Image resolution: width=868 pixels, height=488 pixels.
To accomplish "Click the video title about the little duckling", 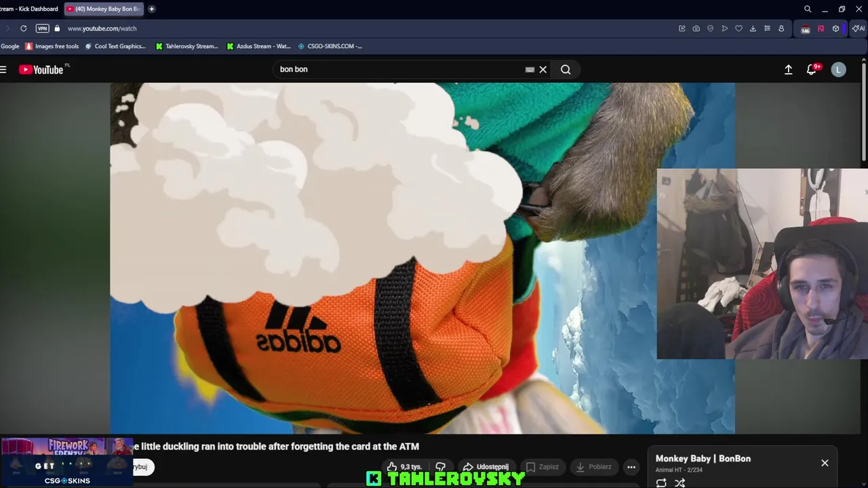I will [x=276, y=447].
